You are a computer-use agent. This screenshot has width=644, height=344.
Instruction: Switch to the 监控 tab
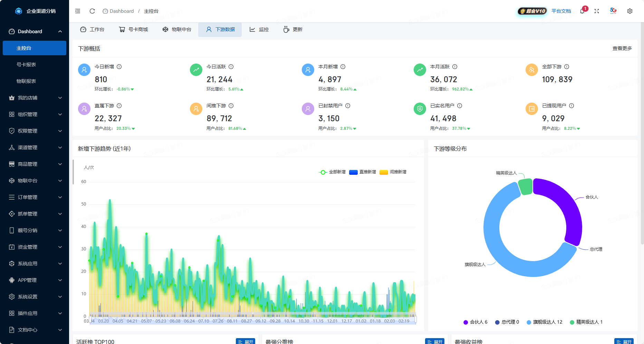(x=259, y=29)
